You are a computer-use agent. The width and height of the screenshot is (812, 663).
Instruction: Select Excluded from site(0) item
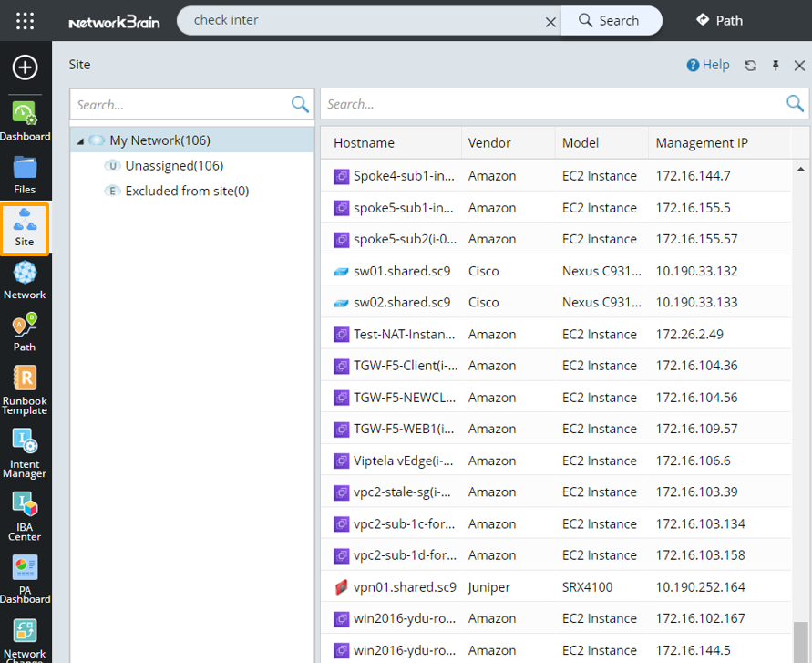(186, 192)
